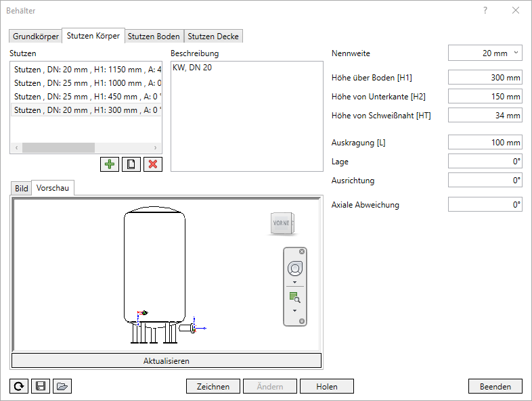Close the navigation bar with its small X
The height and width of the screenshot is (401, 532).
[302, 252]
